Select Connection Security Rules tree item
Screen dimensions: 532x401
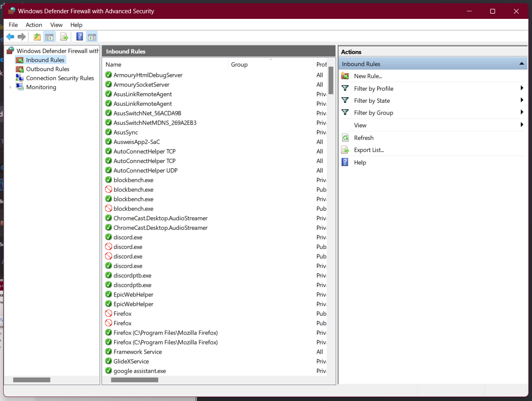click(x=60, y=78)
